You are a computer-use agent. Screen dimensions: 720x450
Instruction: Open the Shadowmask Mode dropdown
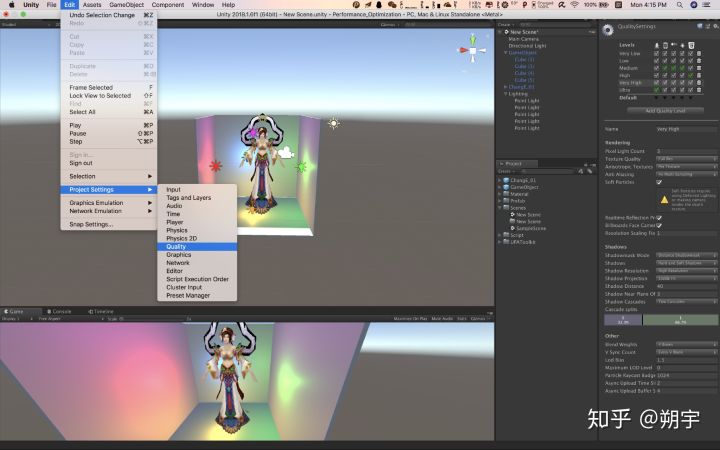(686, 255)
